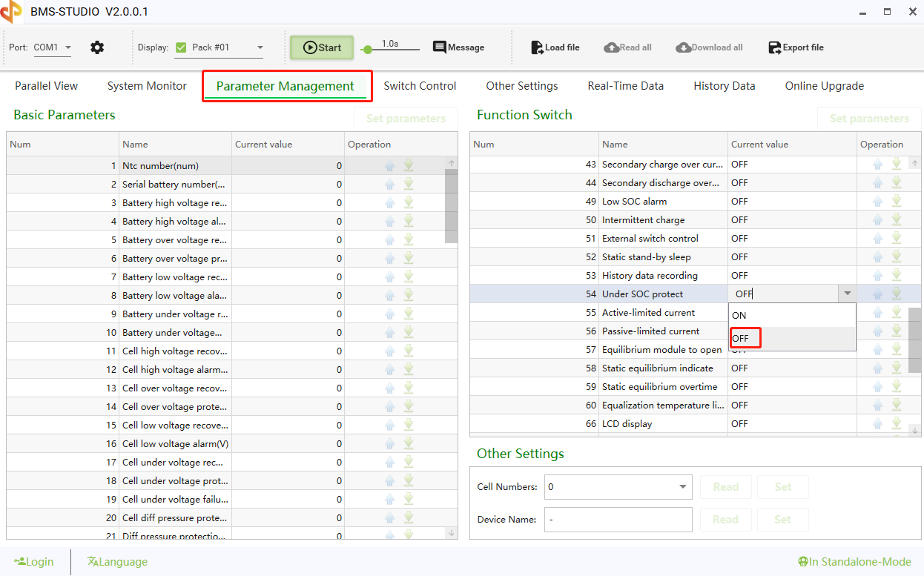Click read arrow for Secondary charge over current row
The width and height of the screenshot is (924, 576).
(x=878, y=164)
